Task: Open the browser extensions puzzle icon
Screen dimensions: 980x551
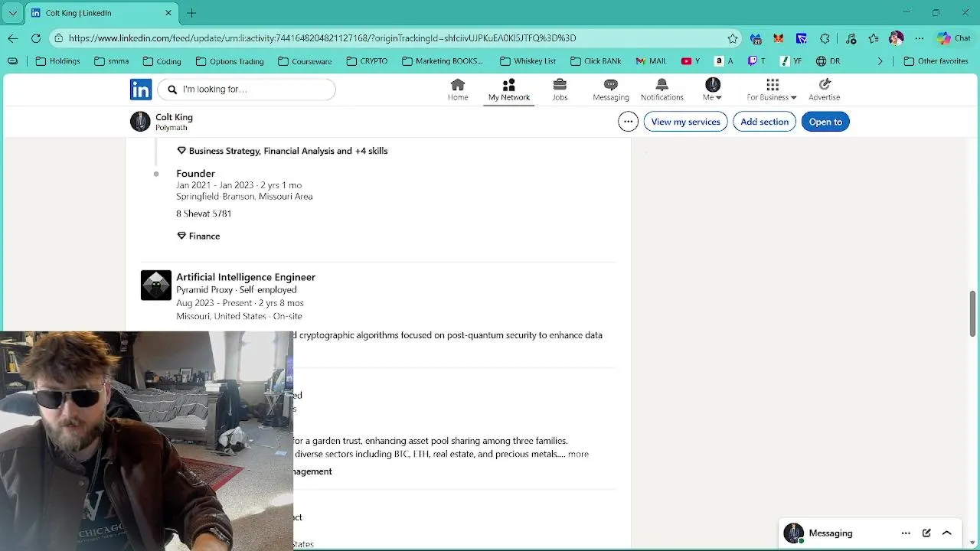Action: tap(825, 38)
